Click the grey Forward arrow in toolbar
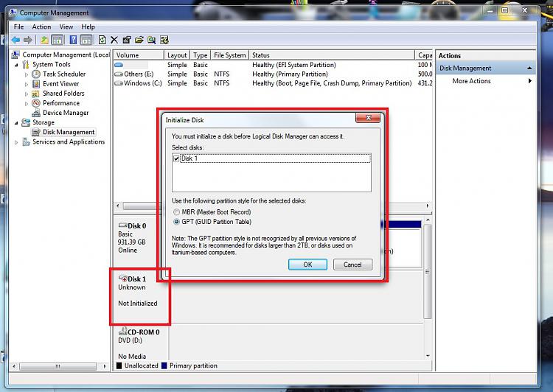The image size is (553, 392). click(x=27, y=40)
